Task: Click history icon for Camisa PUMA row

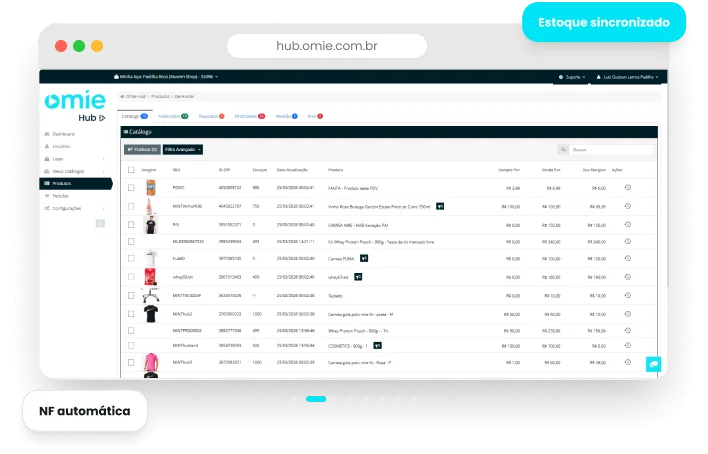Action: coord(627,260)
